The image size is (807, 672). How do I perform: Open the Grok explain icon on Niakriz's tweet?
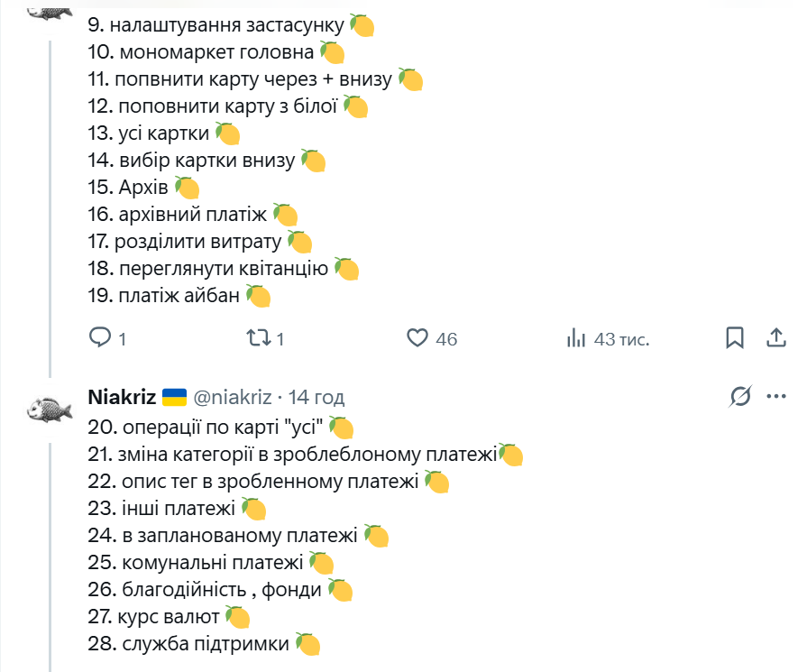point(740,397)
